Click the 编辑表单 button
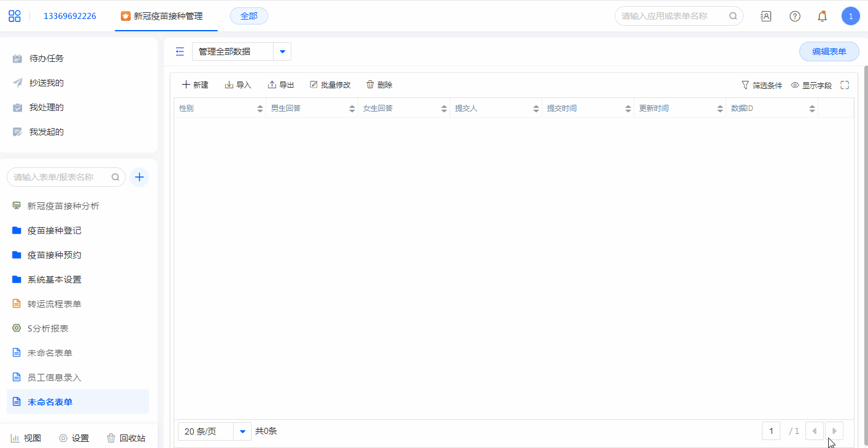 829,51
